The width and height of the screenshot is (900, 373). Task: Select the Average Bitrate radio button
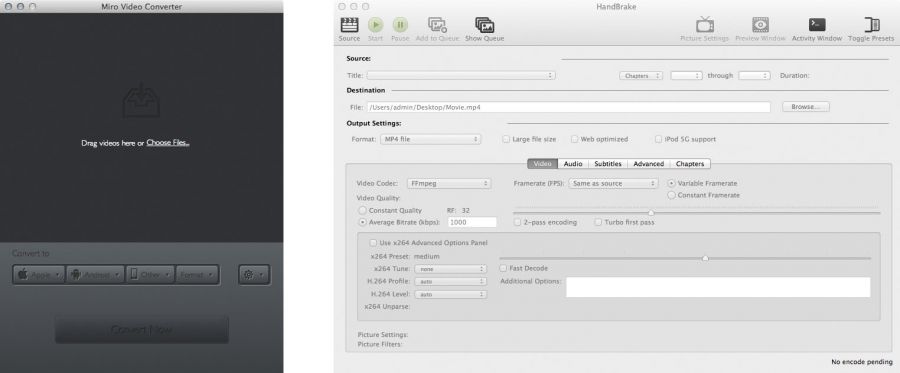[362, 222]
